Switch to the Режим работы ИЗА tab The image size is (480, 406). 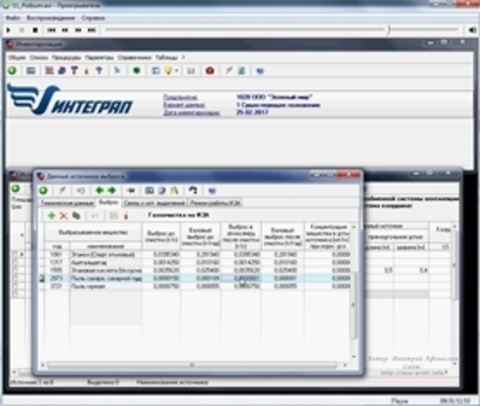coord(215,203)
